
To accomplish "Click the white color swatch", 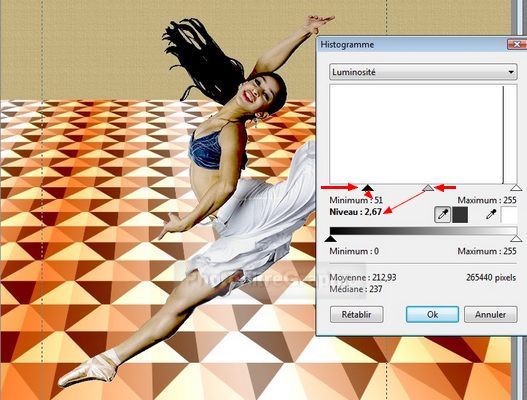I will (x=509, y=215).
